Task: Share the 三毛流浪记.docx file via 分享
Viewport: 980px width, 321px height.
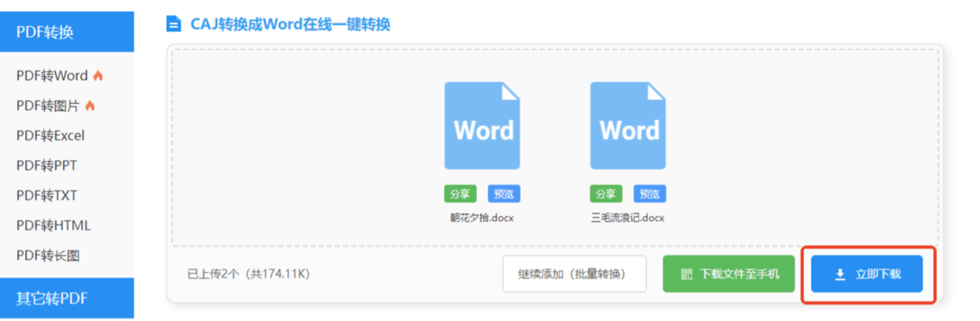Action: 606,194
